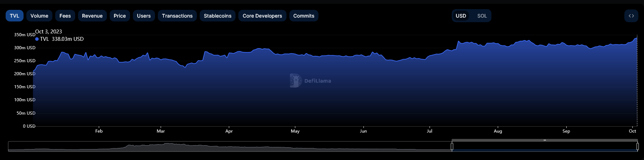Image resolution: width=644 pixels, height=160 pixels.
Task: Enable the Fees metric
Action: (65, 16)
